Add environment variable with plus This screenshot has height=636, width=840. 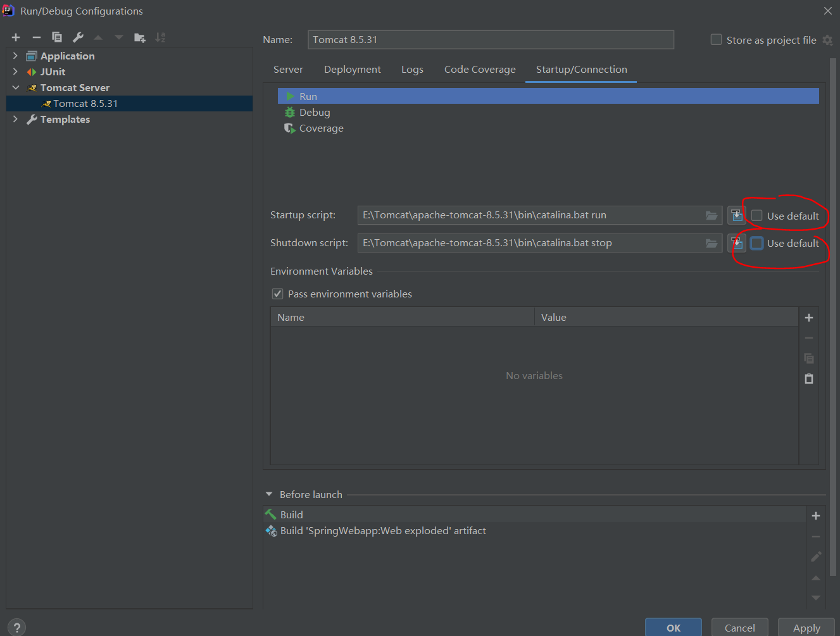(809, 318)
